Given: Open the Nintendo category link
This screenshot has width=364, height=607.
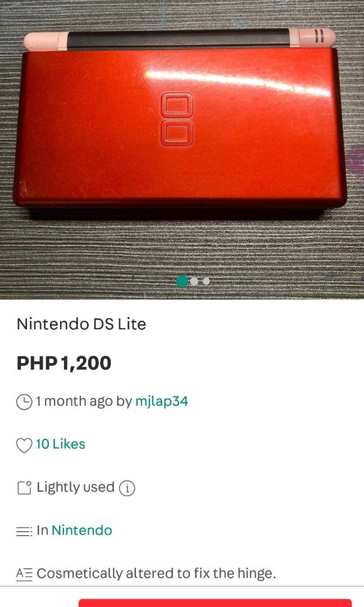Looking at the screenshot, I should 81,531.
